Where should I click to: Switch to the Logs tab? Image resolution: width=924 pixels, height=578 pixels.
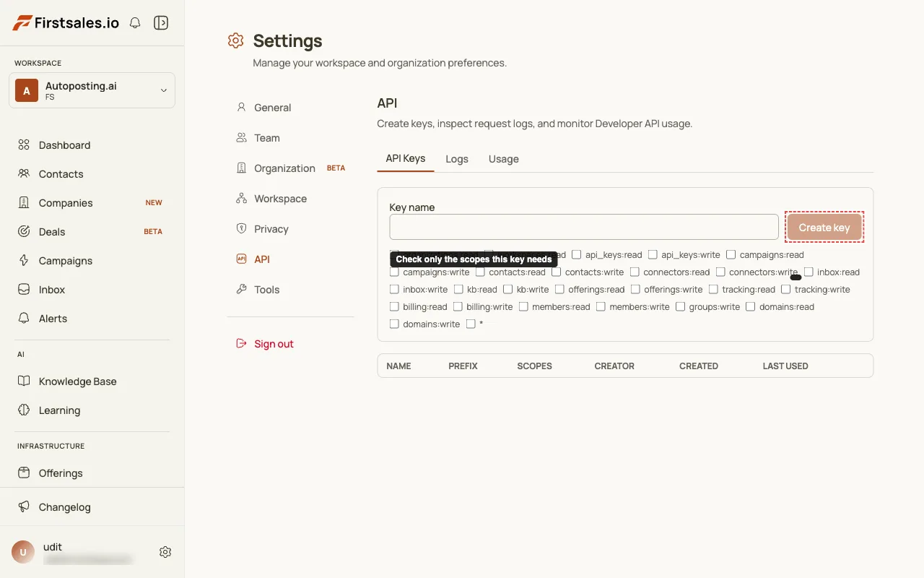[457, 159]
